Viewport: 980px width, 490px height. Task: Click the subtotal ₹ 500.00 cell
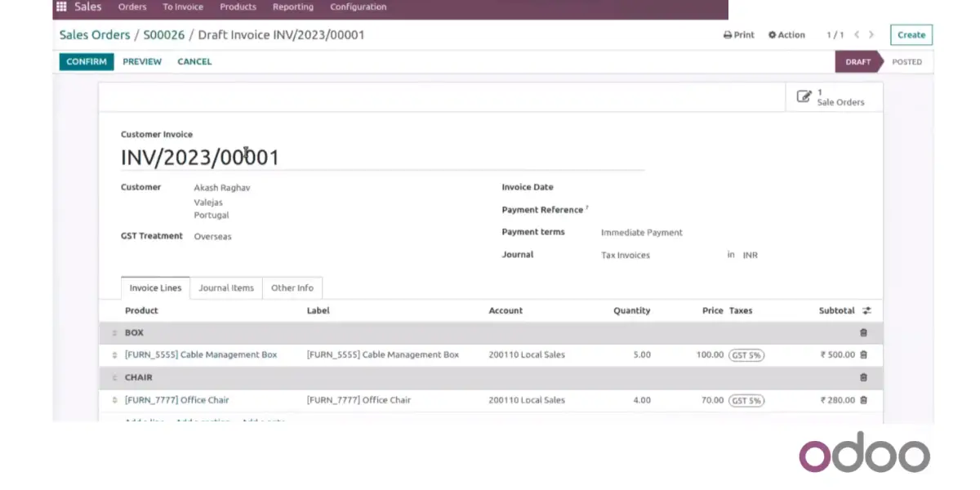pos(838,355)
